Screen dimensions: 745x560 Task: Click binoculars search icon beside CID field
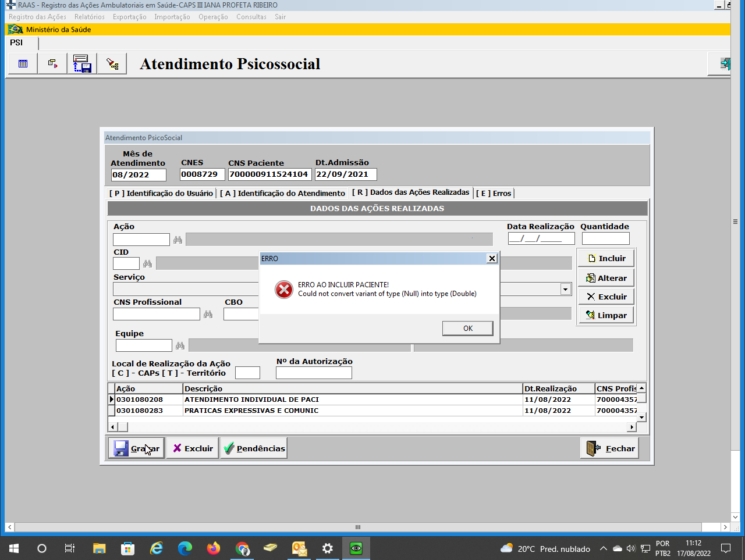147,264
